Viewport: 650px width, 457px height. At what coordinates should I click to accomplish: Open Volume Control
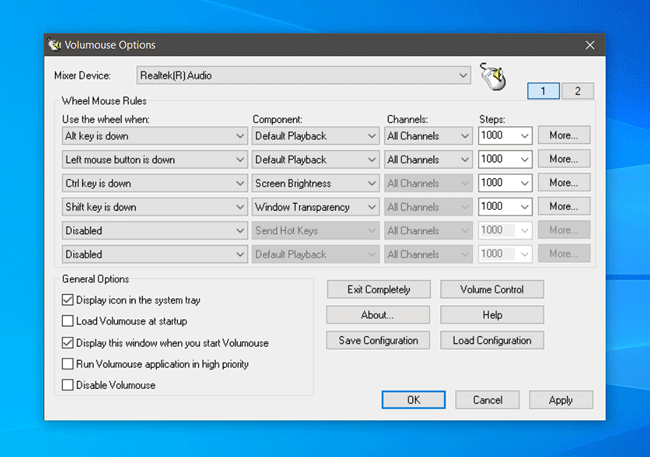[x=492, y=289]
